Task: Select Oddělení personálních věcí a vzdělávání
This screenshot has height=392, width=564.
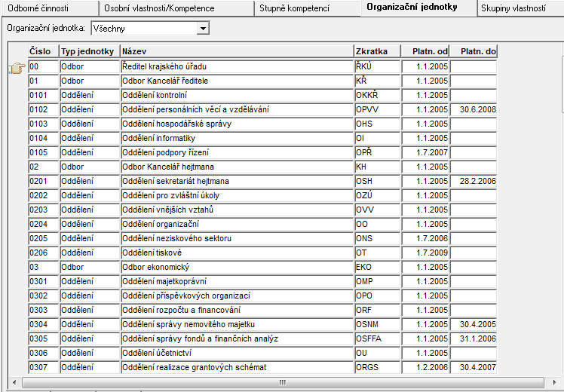Action: 238,110
